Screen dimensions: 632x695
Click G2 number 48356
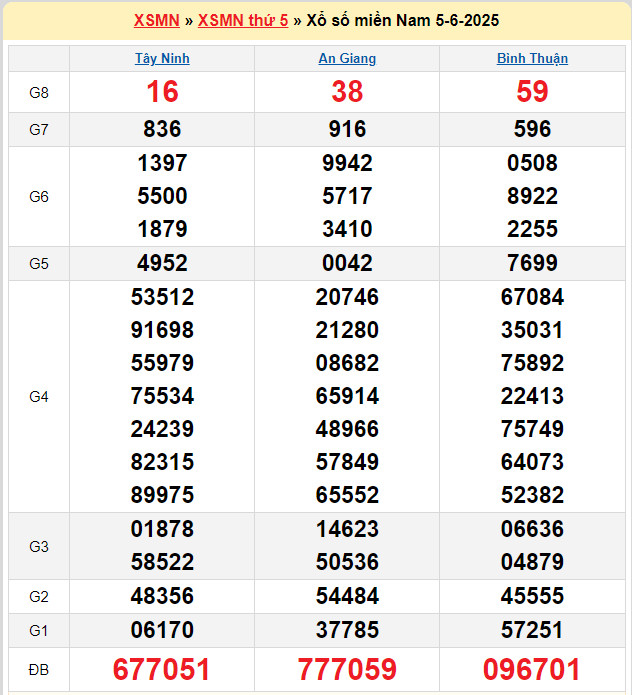click(162, 596)
